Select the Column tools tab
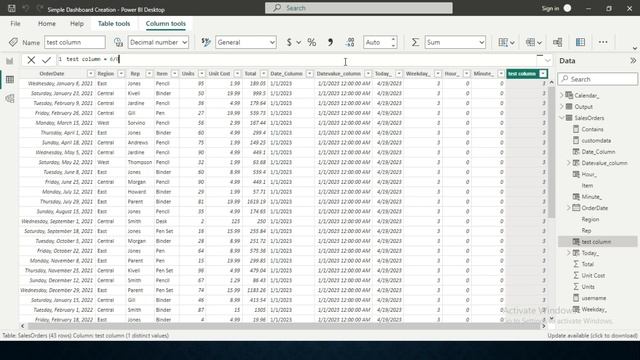Viewport: 640px width, 360px height. click(166, 24)
